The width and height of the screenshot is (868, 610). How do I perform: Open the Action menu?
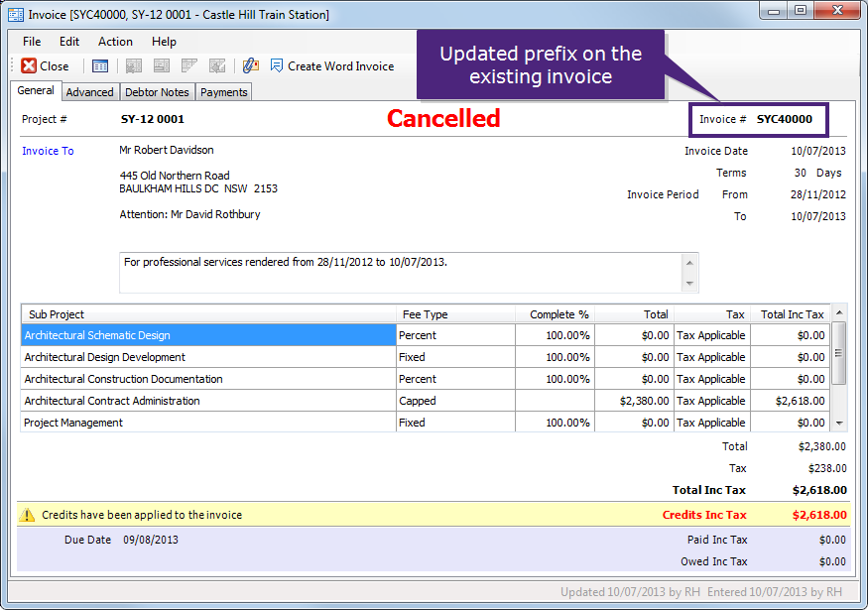click(115, 42)
